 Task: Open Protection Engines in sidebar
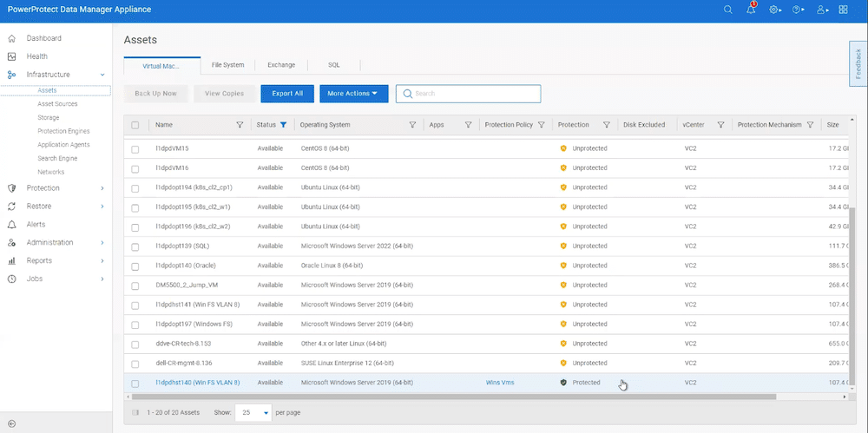[63, 131]
